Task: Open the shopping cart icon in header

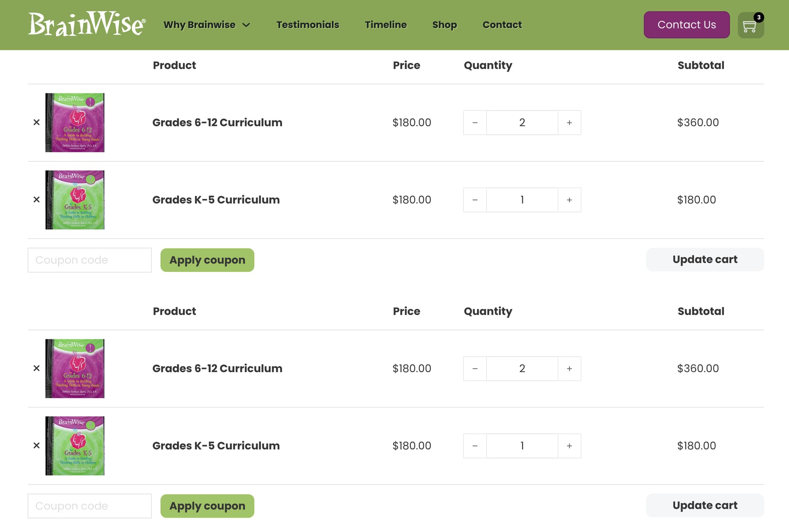Action: 750,25
